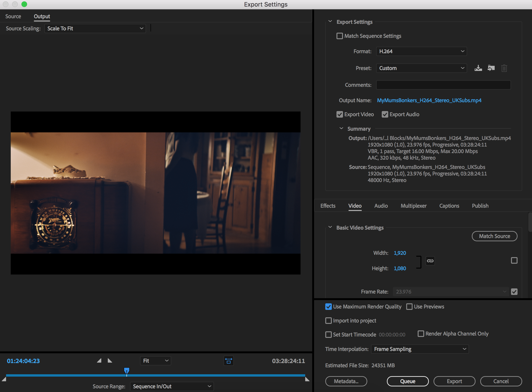
Task: Select the Output tab
Action: pyautogui.click(x=42, y=16)
